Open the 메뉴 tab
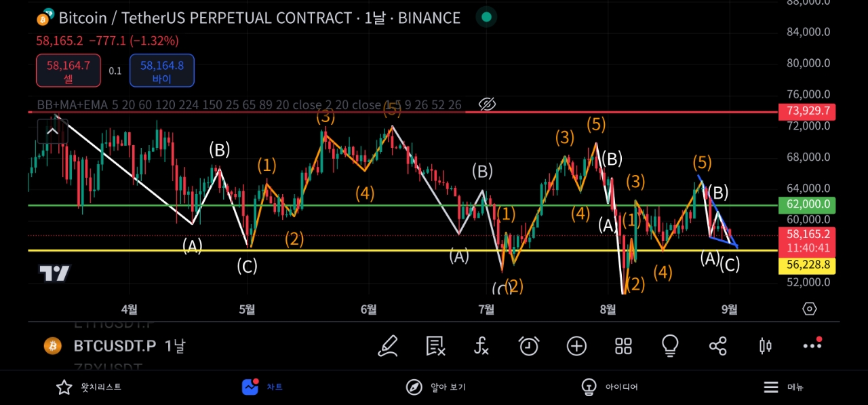This screenshot has height=405, width=868. coord(783,387)
